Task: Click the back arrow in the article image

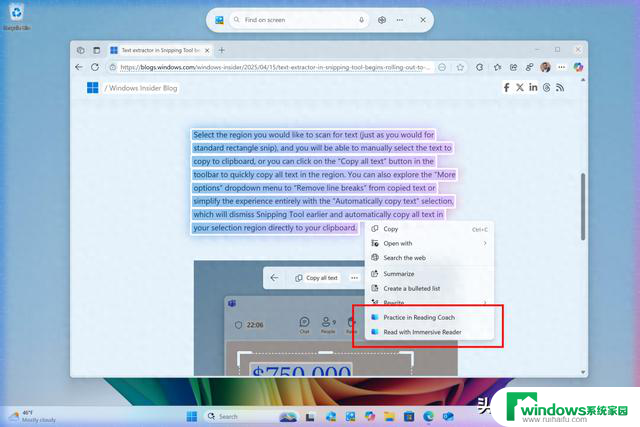Action: (274, 278)
